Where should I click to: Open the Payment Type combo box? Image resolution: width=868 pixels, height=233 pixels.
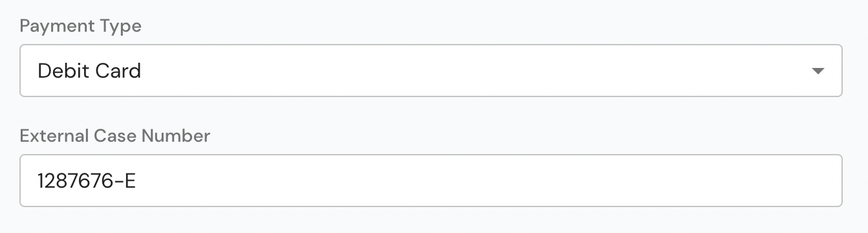coord(431,71)
